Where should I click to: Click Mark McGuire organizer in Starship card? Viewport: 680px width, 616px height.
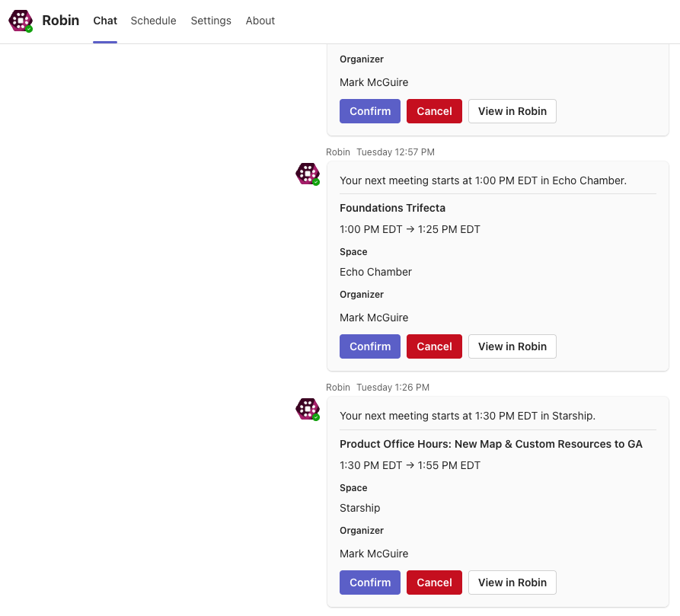click(x=374, y=554)
